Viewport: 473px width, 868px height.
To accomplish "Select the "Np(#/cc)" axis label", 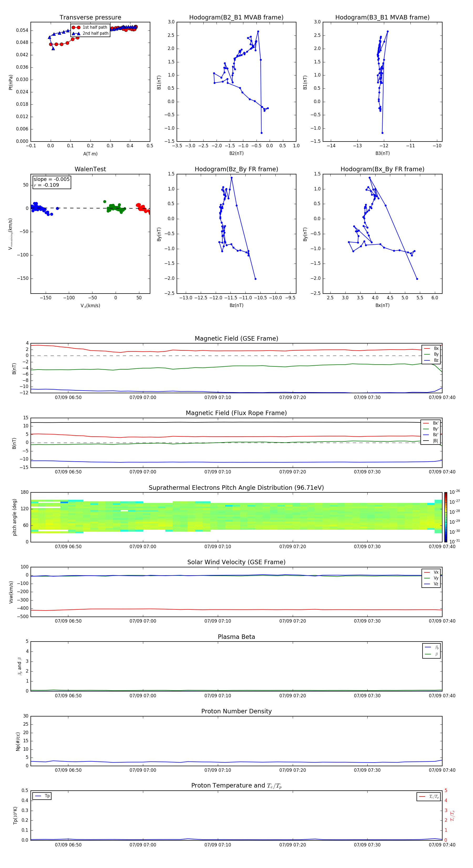I will pos(18,741).
